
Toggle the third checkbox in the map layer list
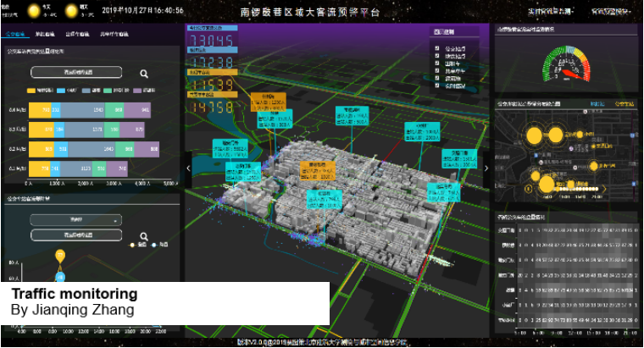click(x=437, y=62)
